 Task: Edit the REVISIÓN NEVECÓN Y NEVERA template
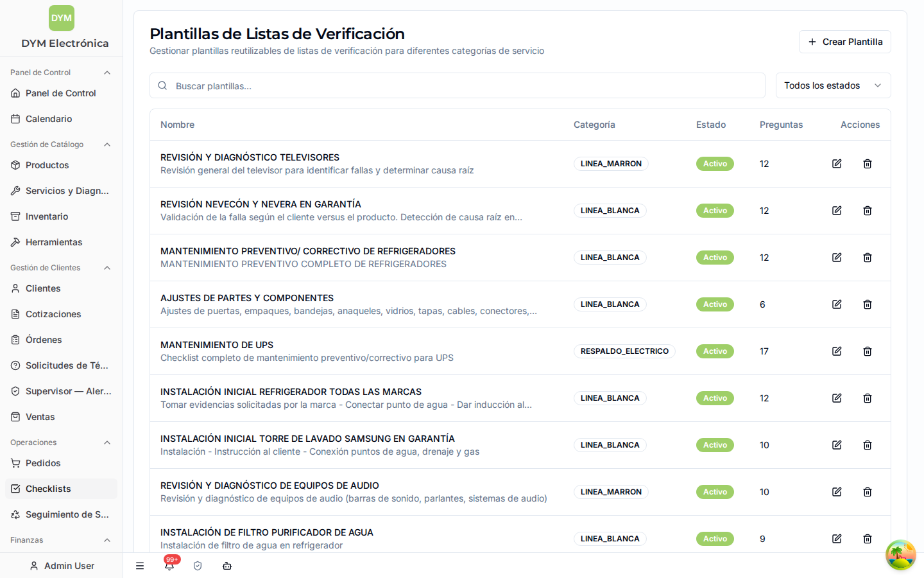837,211
